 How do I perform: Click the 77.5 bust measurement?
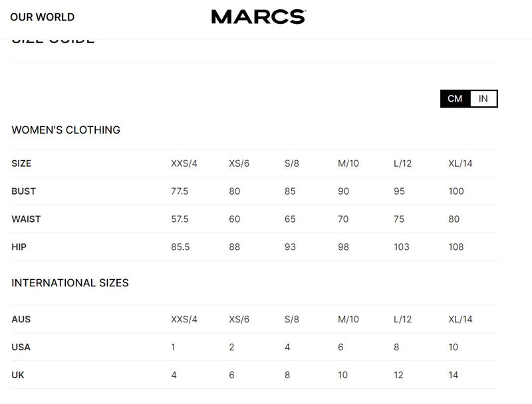point(180,191)
